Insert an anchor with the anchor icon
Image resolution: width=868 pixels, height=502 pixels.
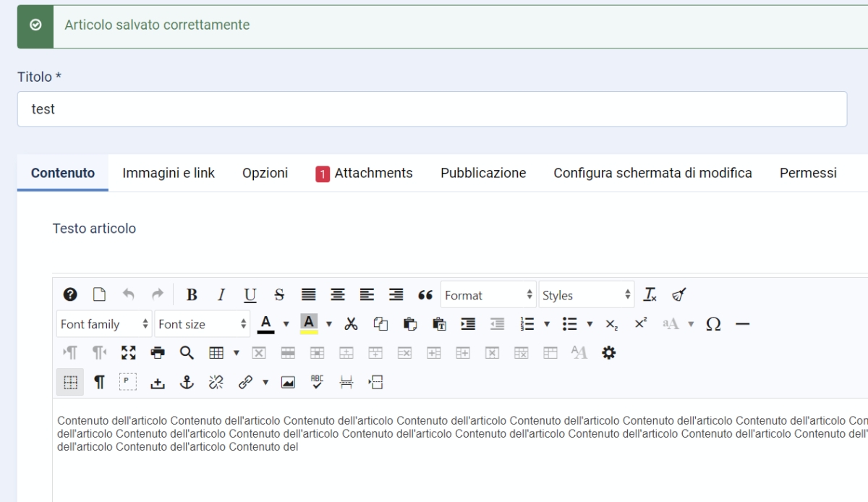click(187, 383)
